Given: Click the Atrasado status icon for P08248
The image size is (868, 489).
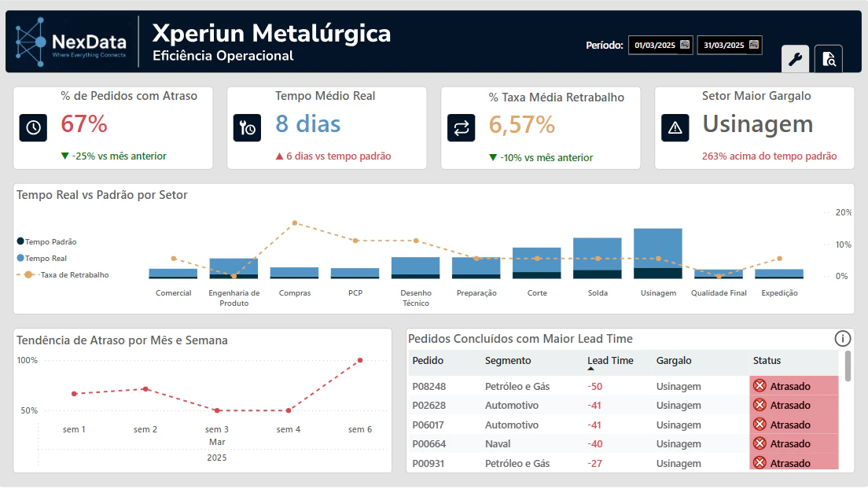Looking at the screenshot, I should point(759,386).
